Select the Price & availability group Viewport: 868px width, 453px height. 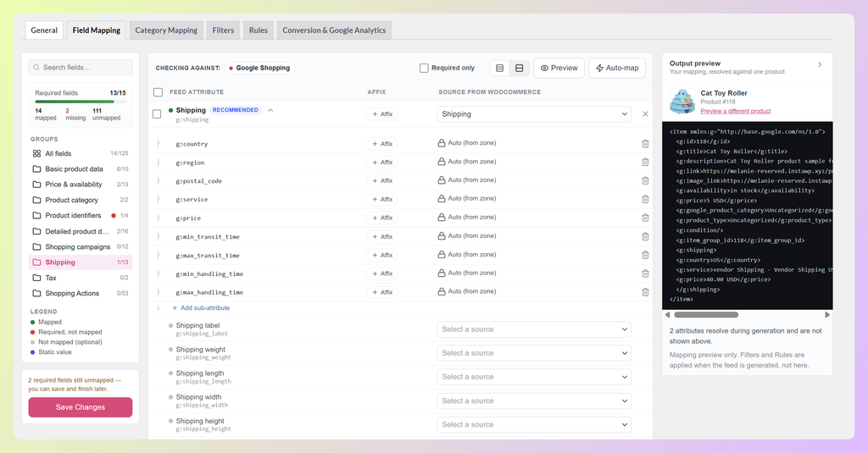81,185
